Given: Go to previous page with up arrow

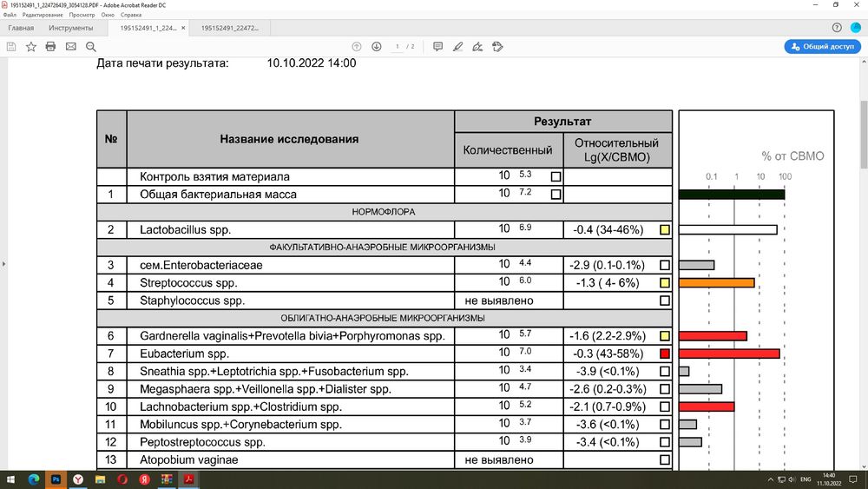Looking at the screenshot, I should point(356,46).
